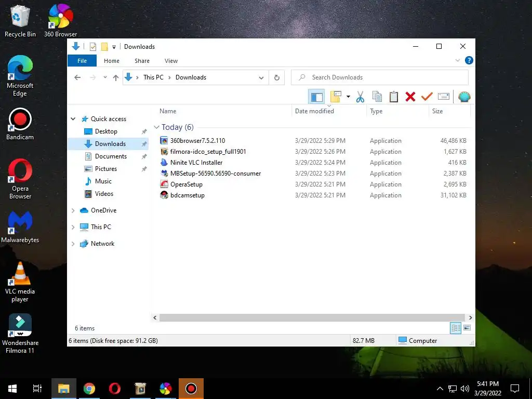532x399 pixels.
Task: Open VLC media player desktop shortcut
Action: click(20, 282)
